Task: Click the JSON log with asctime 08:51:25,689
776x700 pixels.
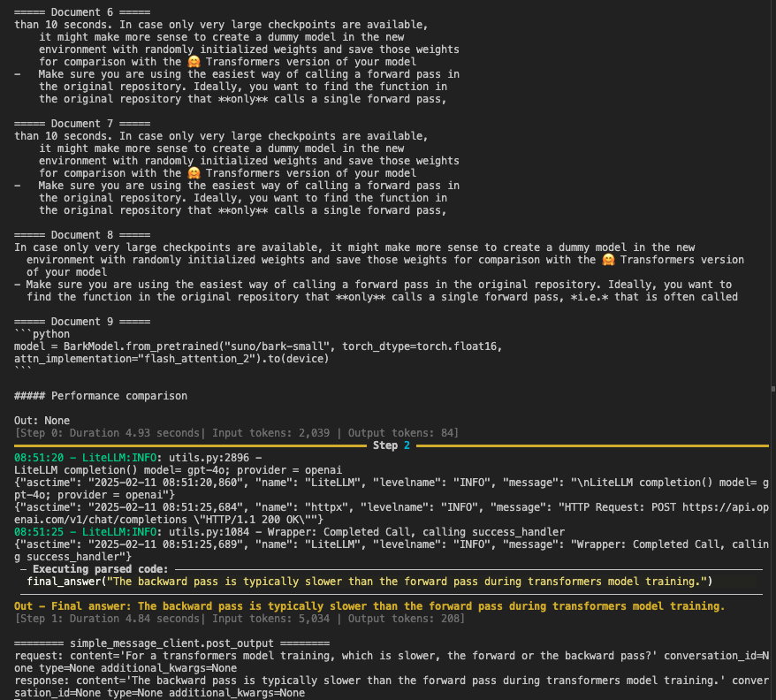Action: [391, 551]
